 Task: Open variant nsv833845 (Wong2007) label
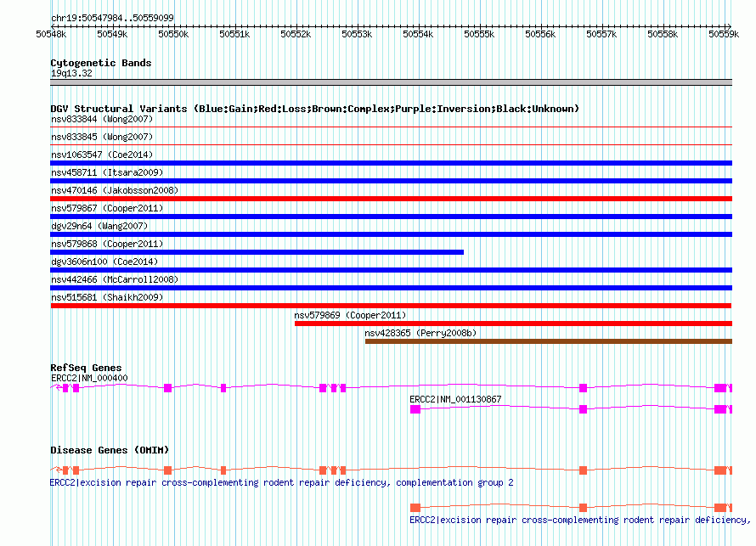click(x=102, y=137)
